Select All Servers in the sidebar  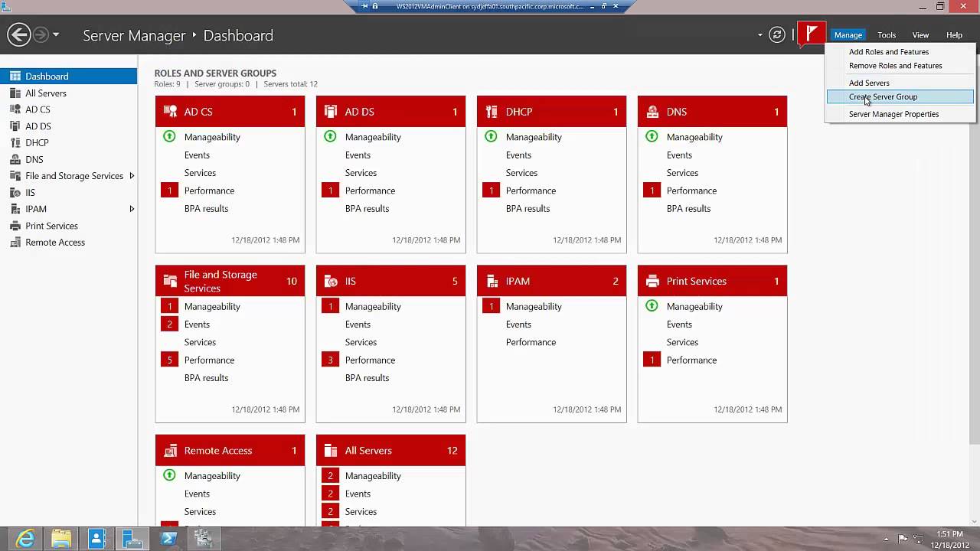point(68,93)
